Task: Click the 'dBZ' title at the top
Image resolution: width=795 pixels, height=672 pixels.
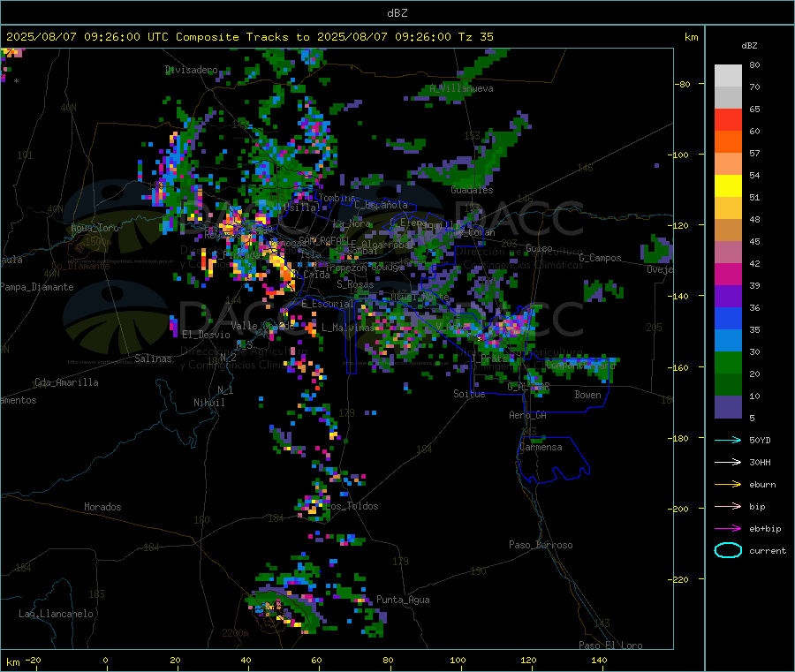Action: [x=397, y=13]
